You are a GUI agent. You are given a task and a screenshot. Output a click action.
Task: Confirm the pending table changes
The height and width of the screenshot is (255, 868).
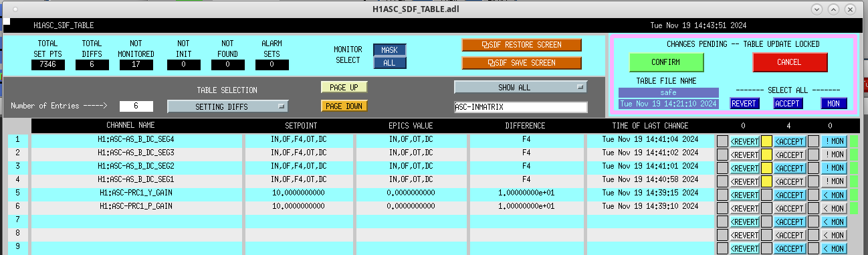pyautogui.click(x=666, y=62)
